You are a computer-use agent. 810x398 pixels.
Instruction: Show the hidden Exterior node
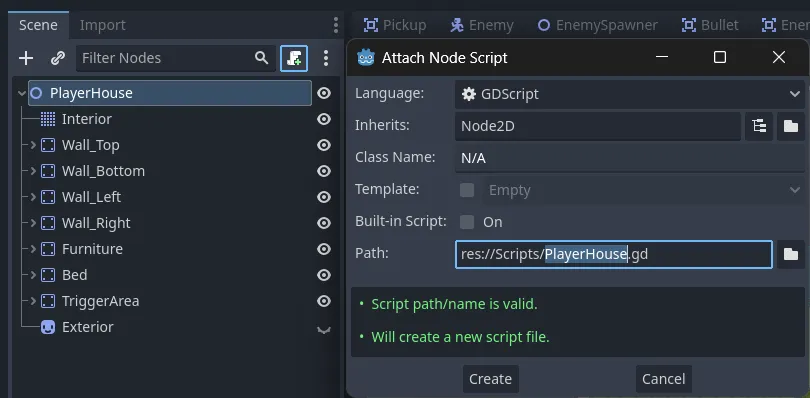click(324, 329)
